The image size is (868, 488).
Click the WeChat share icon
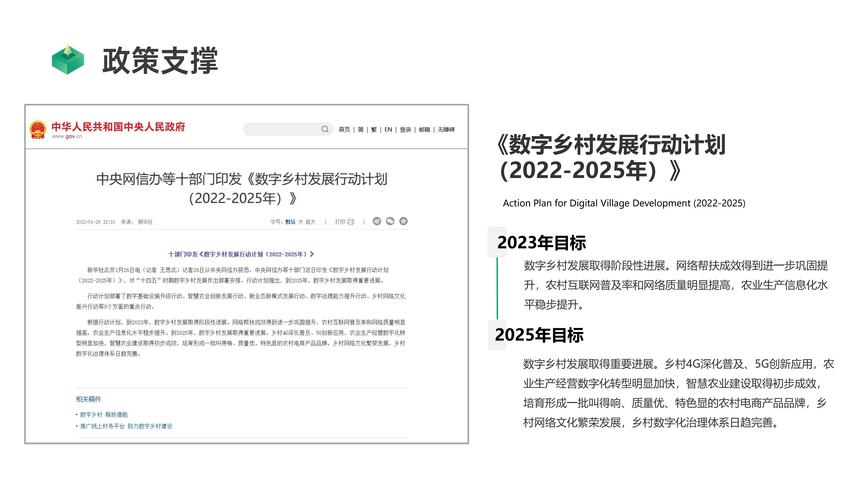(390, 221)
